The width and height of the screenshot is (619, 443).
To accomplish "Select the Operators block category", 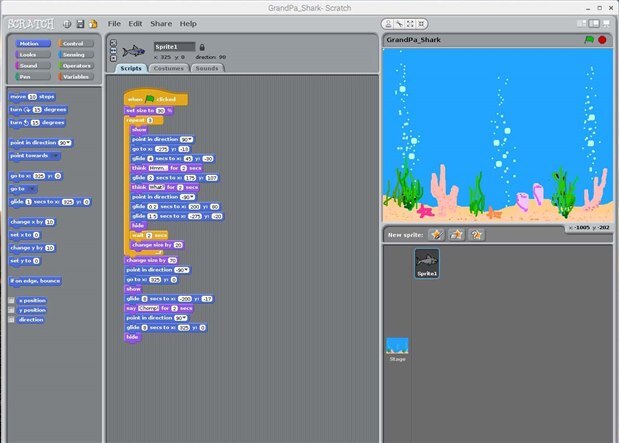I will [x=76, y=66].
